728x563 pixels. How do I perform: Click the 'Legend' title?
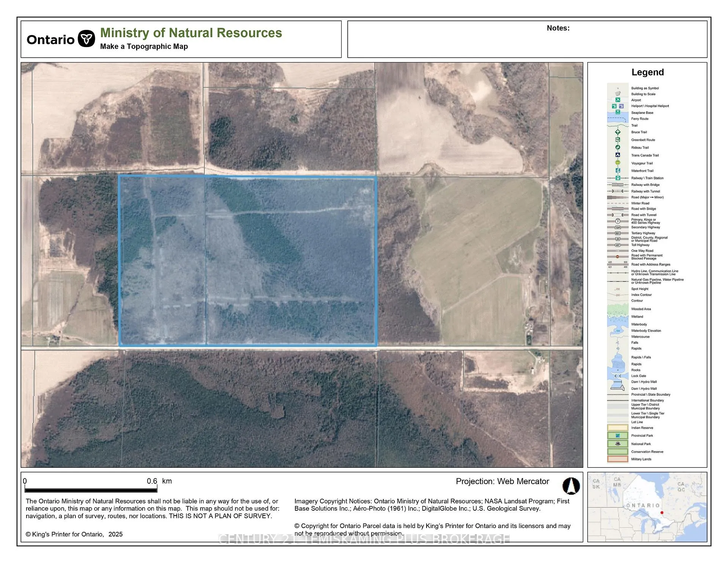(648, 72)
